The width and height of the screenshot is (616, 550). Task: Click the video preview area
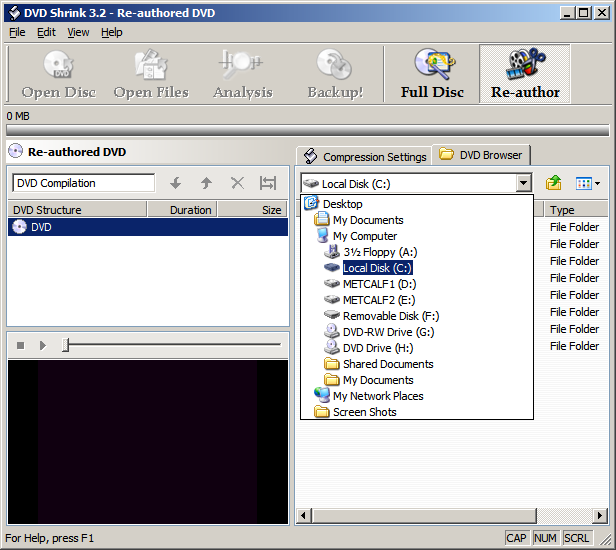(148, 442)
